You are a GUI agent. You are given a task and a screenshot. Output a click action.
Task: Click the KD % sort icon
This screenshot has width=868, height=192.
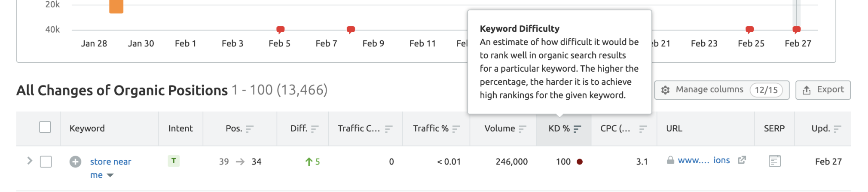[577, 129]
